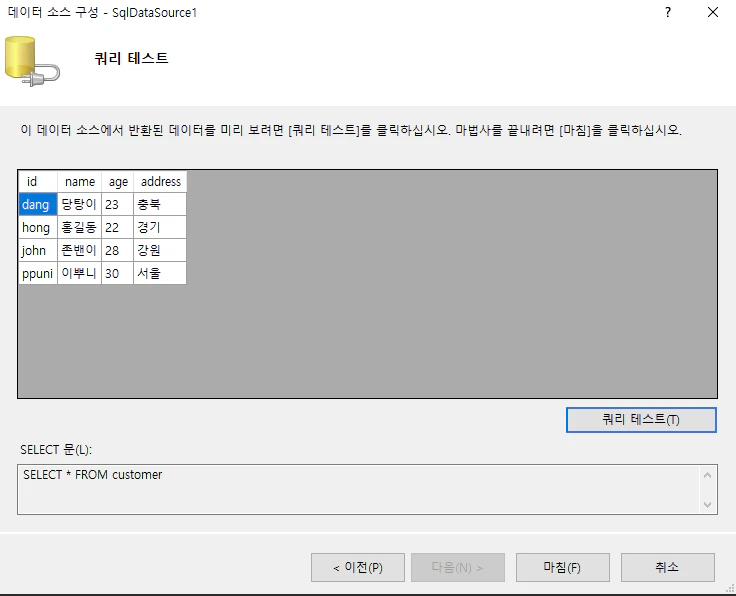Select the address cell 강원
Viewport: 736px width, 596px height.
coord(160,250)
